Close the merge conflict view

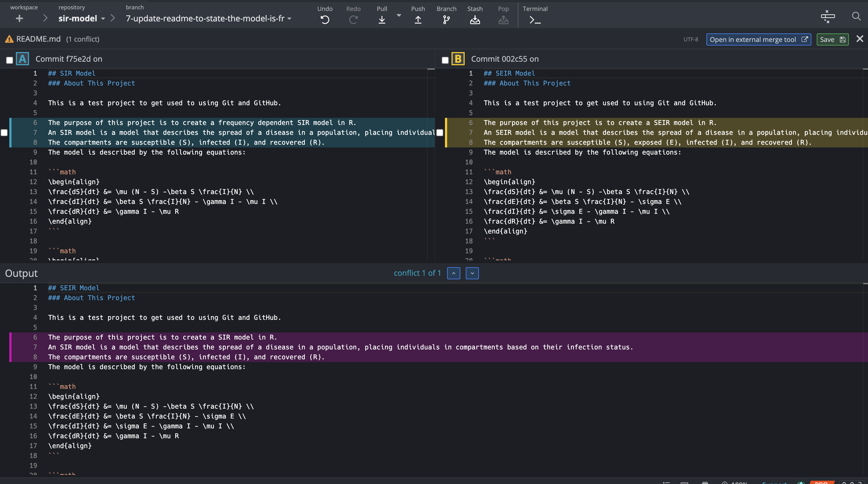point(860,39)
